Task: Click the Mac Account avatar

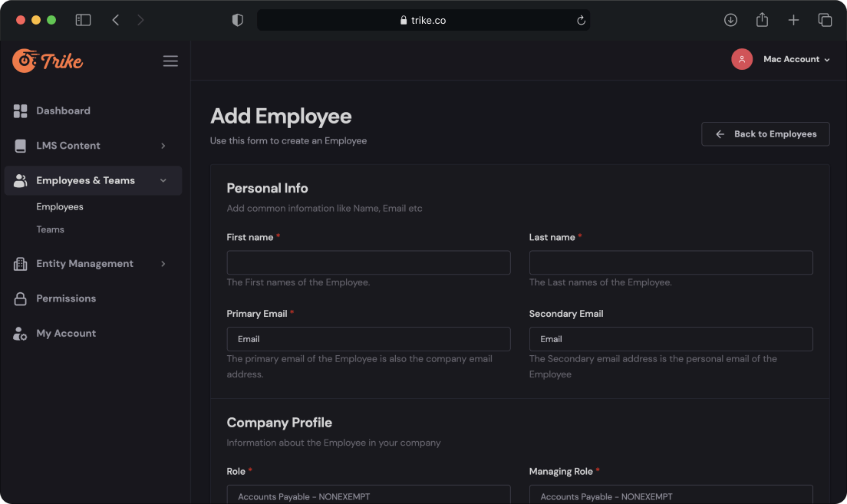Action: pyautogui.click(x=742, y=59)
